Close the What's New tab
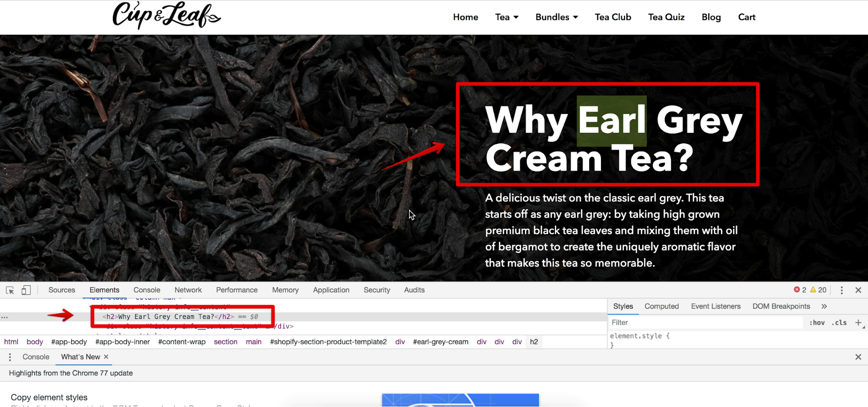 click(x=106, y=357)
